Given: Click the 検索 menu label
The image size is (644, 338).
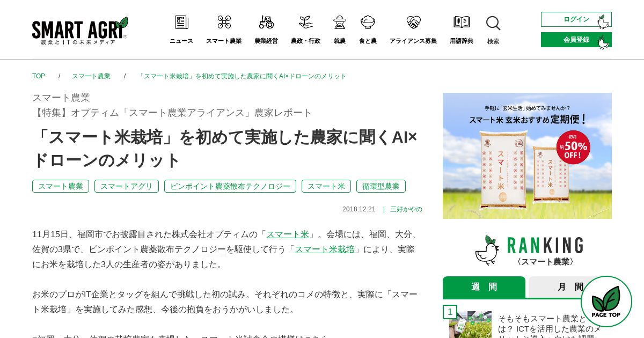Looking at the screenshot, I should coord(493,41).
